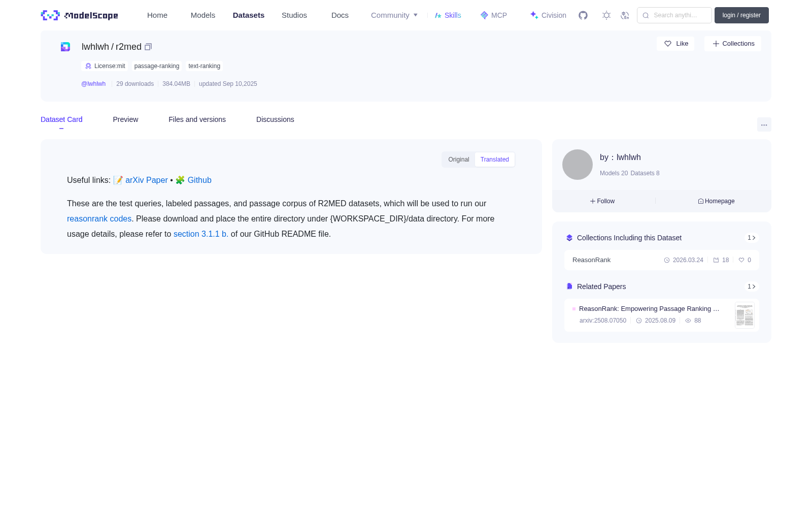The height and width of the screenshot is (508, 812).
Task: Click the arxiv:2508.07050 identifier
Action: (x=603, y=321)
